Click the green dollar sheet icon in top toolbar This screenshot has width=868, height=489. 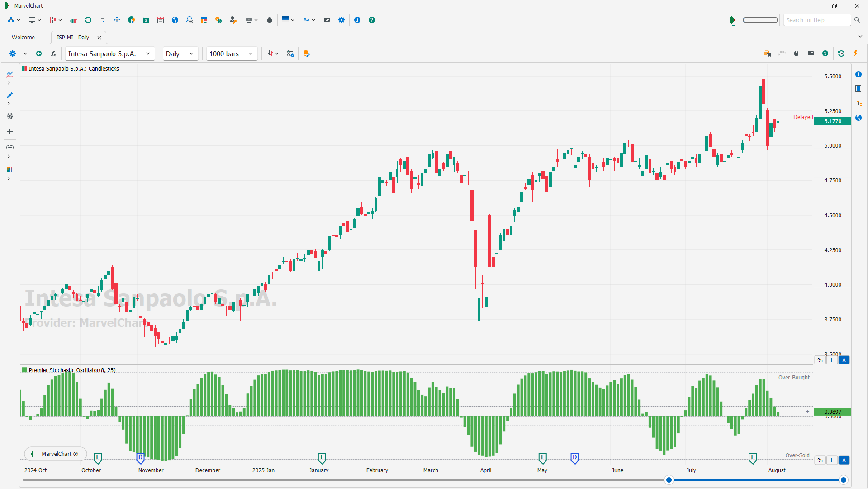(146, 20)
